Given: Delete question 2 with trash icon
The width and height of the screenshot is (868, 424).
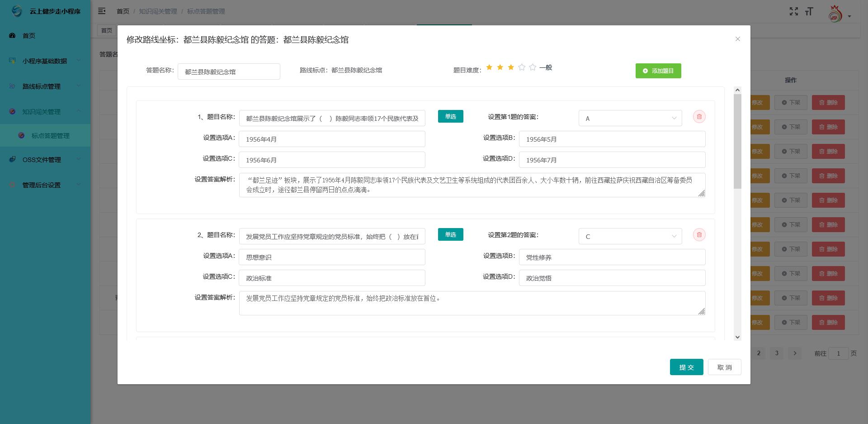Looking at the screenshot, I should click(699, 235).
